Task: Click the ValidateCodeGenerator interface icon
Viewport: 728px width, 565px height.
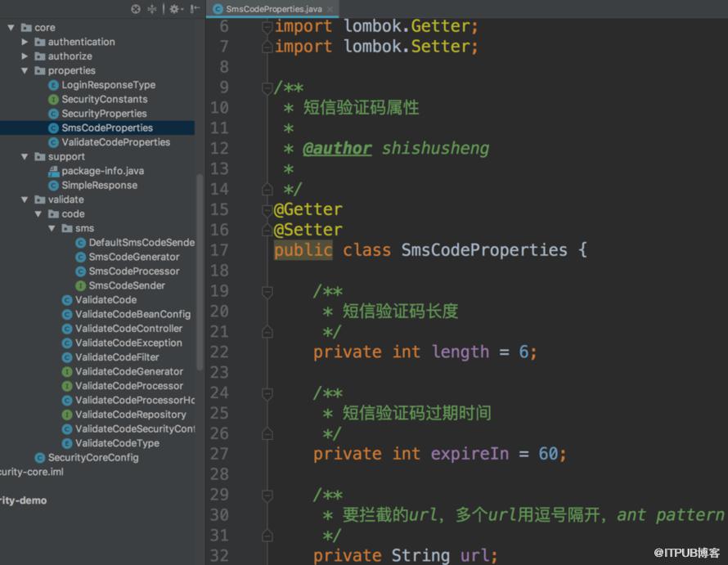Action: pyautogui.click(x=67, y=372)
